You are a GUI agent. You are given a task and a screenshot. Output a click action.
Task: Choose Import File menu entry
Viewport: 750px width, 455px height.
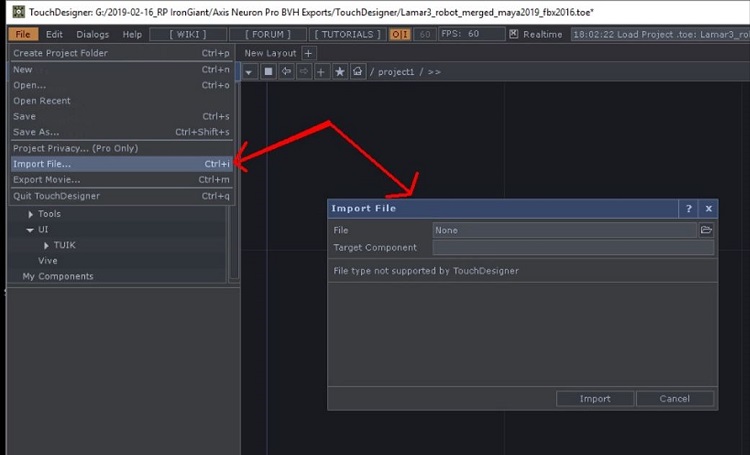click(121, 164)
